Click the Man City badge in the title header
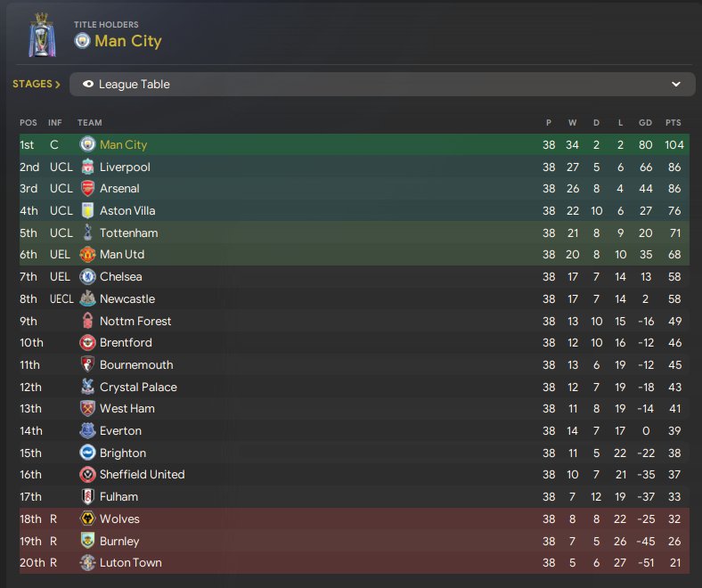 (x=83, y=41)
